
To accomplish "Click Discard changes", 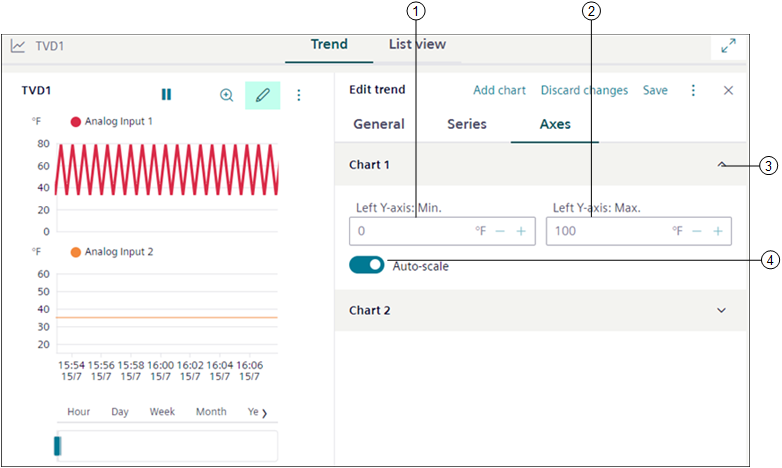I will click(584, 90).
